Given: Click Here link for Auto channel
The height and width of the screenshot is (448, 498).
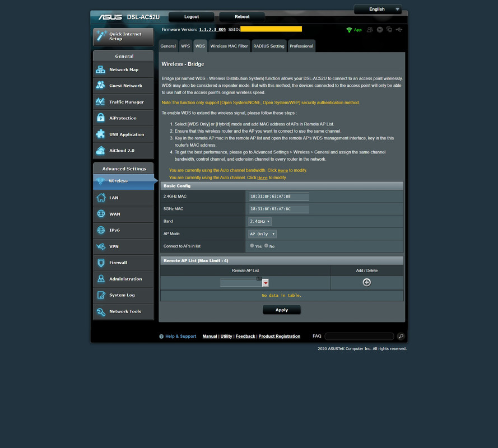Looking at the screenshot, I should tap(262, 178).
